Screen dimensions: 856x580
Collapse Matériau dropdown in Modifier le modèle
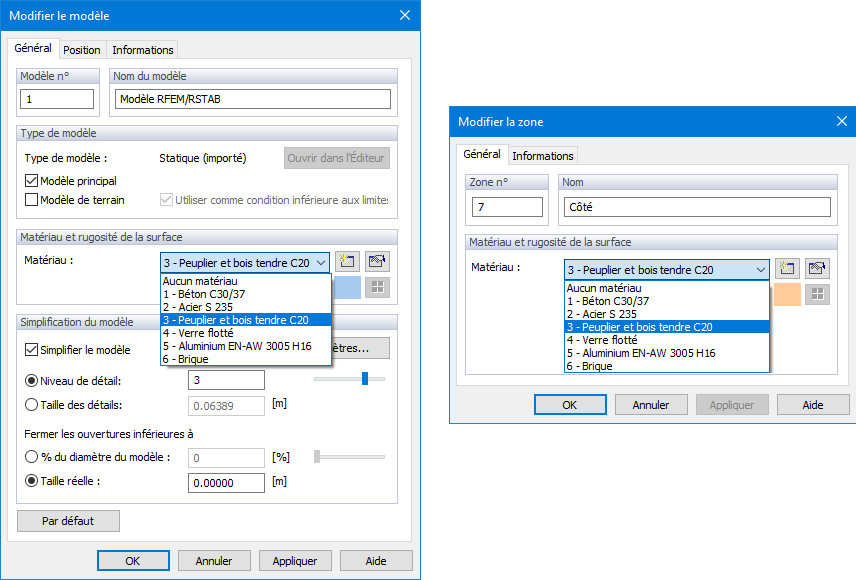[x=321, y=263]
